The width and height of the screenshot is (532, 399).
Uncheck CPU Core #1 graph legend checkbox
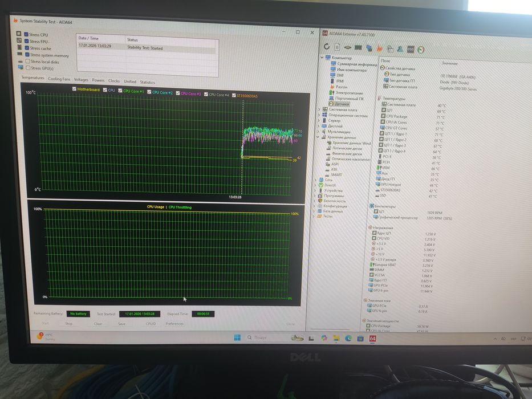click(120, 91)
